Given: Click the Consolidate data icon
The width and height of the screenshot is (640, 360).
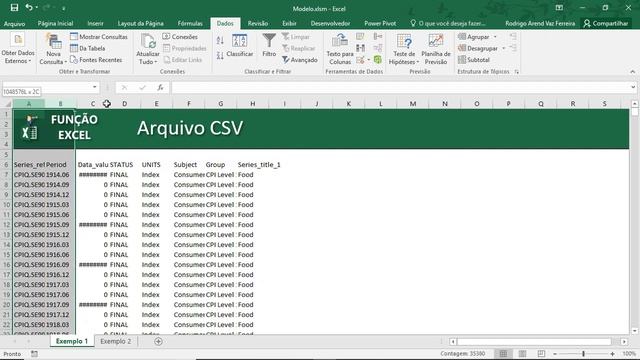Looking at the screenshot, I should coord(378,37).
